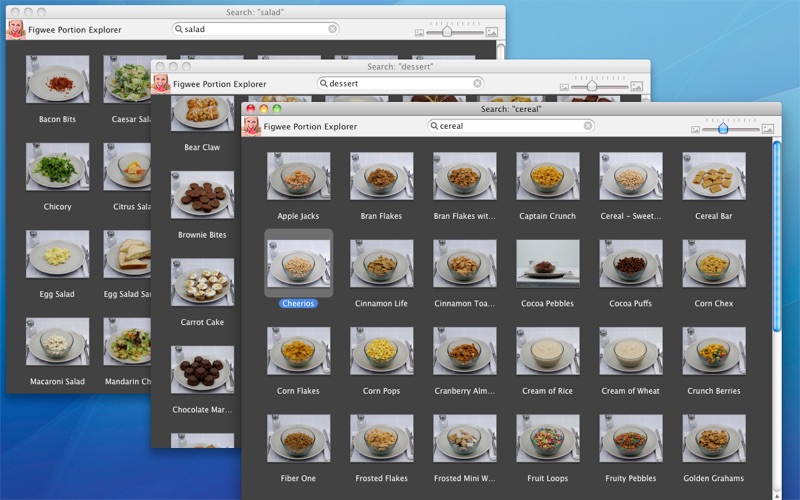Image resolution: width=800 pixels, height=500 pixels.
Task: Clear the salad search field
Action: point(332,29)
